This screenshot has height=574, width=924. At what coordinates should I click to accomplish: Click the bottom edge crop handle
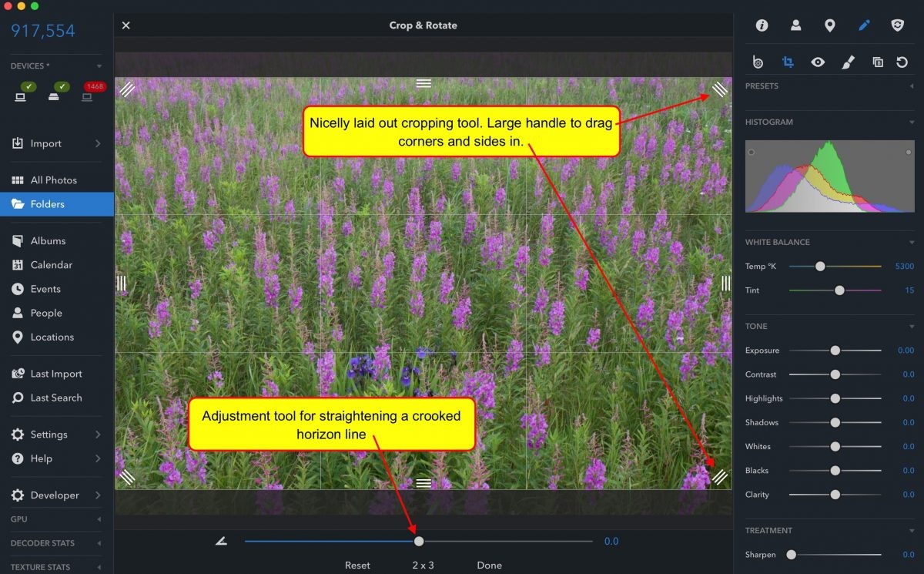coord(423,483)
